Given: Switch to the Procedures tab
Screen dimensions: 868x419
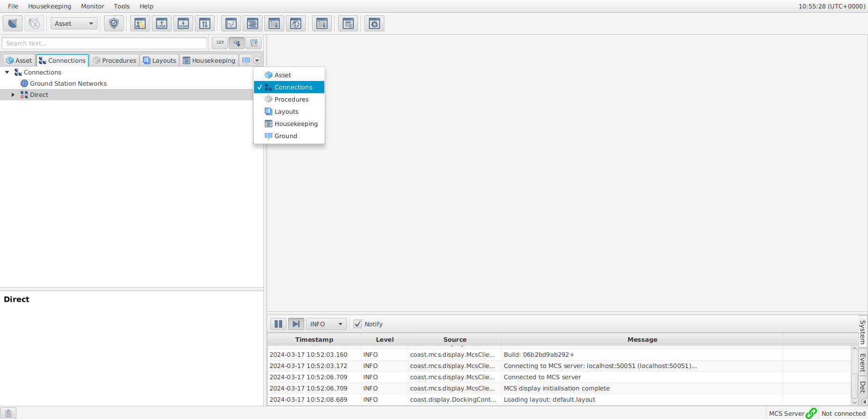Looking at the screenshot, I should click(x=114, y=60).
